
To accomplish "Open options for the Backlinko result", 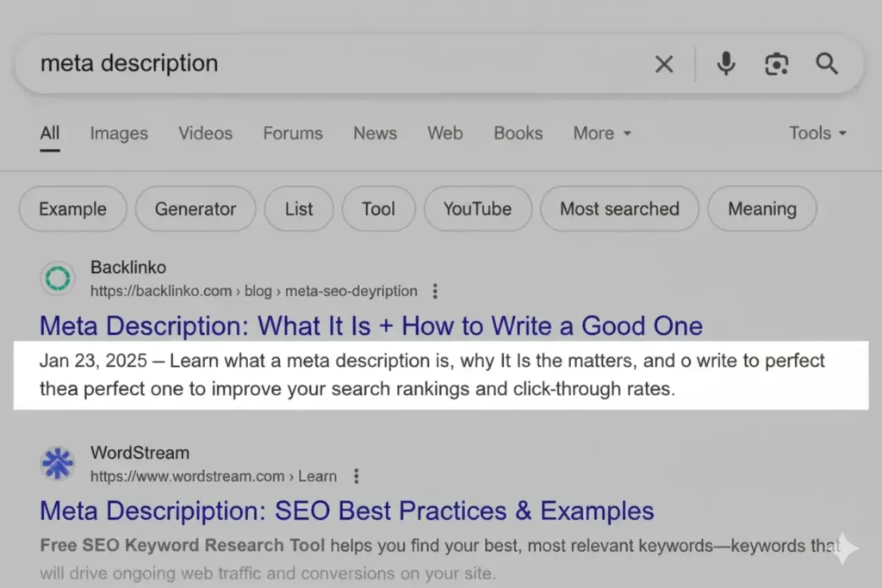I will [x=436, y=291].
